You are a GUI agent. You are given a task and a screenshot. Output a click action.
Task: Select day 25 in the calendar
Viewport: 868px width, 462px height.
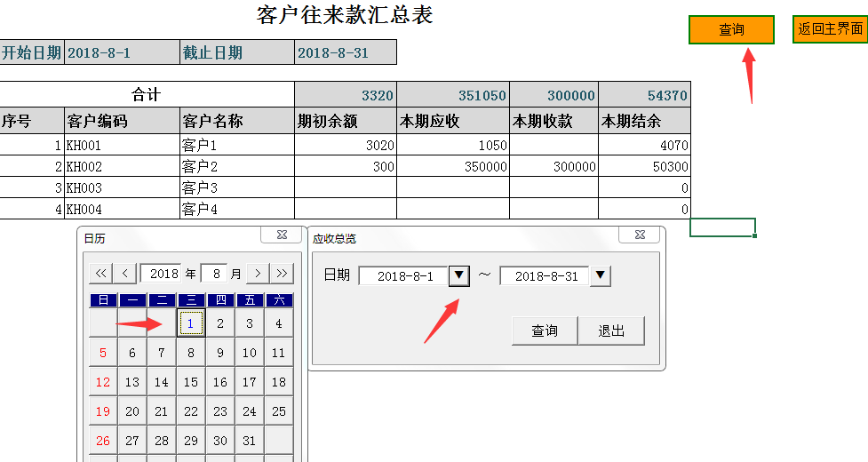tap(279, 411)
